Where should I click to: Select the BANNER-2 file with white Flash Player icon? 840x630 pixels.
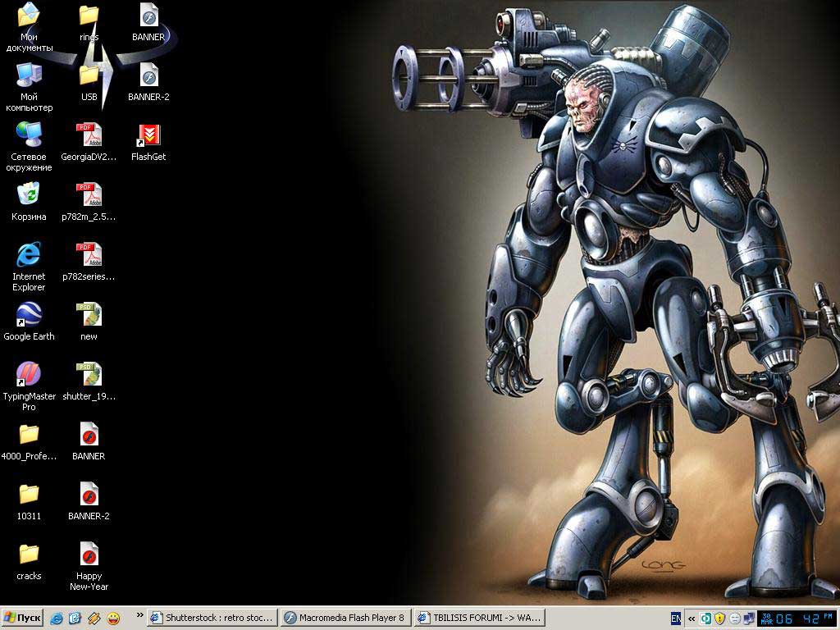[149, 83]
